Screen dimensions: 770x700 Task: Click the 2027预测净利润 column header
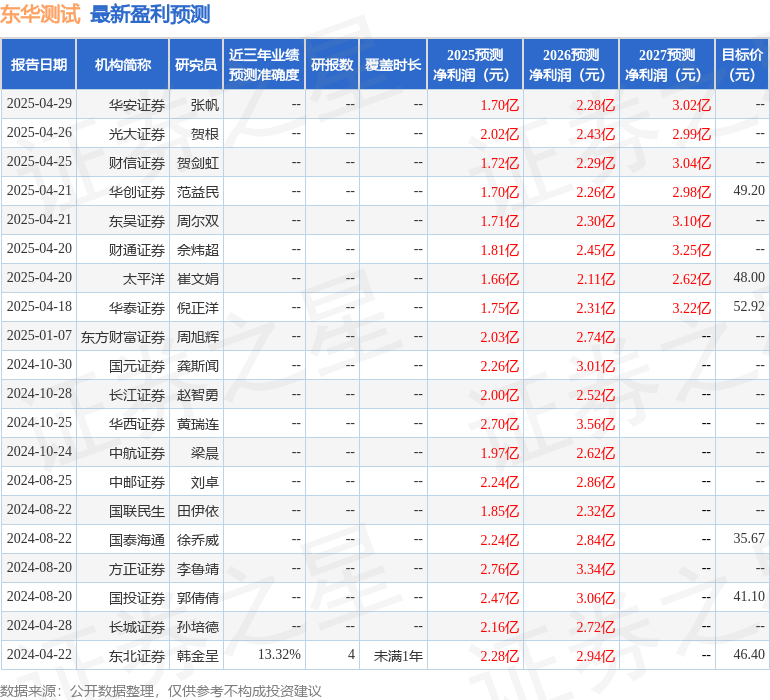click(x=667, y=65)
